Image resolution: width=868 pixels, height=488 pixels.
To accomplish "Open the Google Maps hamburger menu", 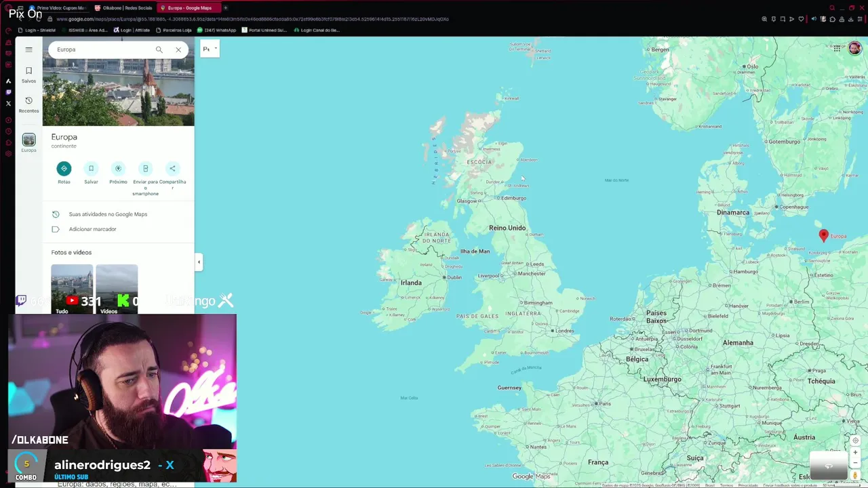I will click(28, 49).
